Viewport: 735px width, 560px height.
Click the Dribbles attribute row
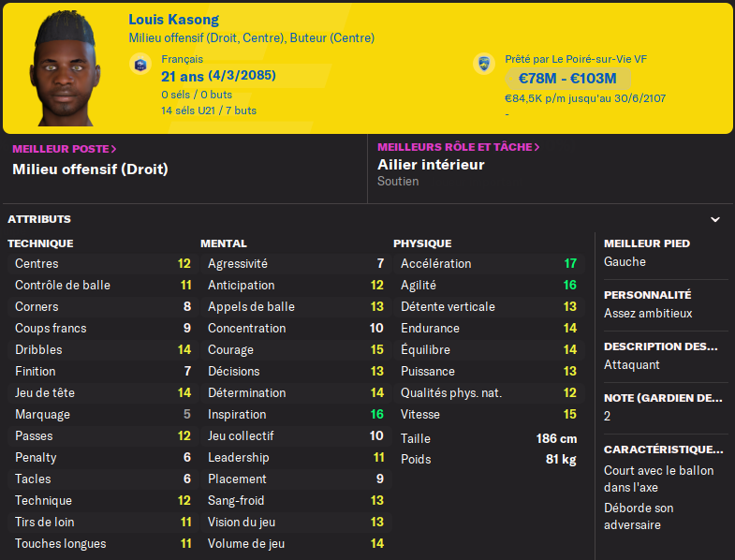tap(102, 350)
